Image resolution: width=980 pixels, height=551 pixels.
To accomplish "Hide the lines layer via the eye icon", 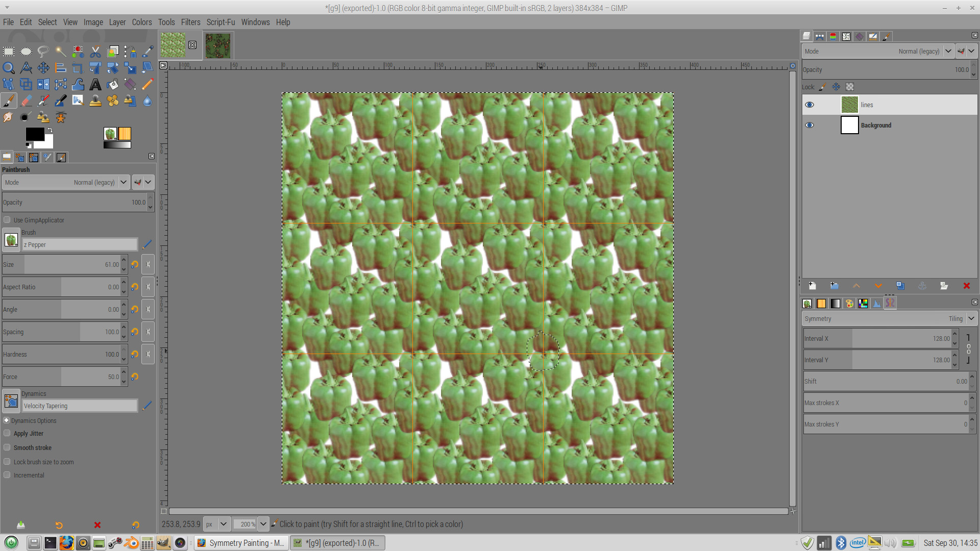I will (x=810, y=105).
